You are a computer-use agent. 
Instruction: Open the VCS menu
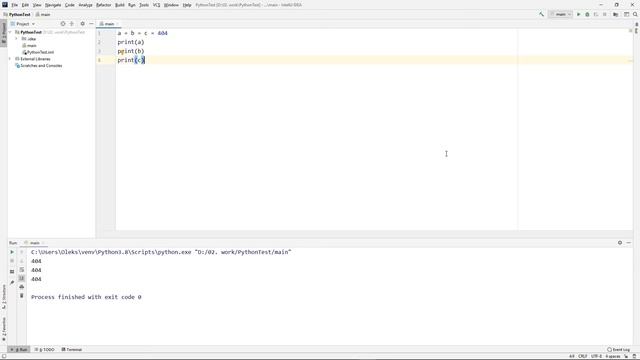[156, 5]
